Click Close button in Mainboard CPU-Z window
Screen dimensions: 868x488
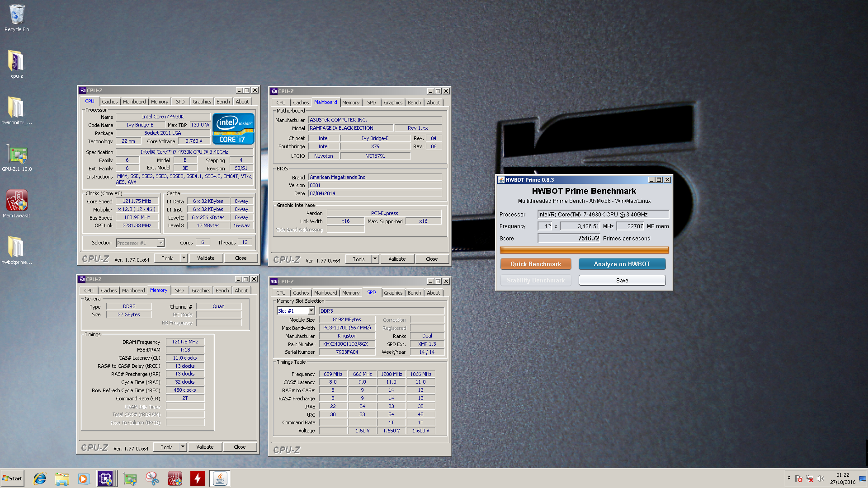(432, 259)
